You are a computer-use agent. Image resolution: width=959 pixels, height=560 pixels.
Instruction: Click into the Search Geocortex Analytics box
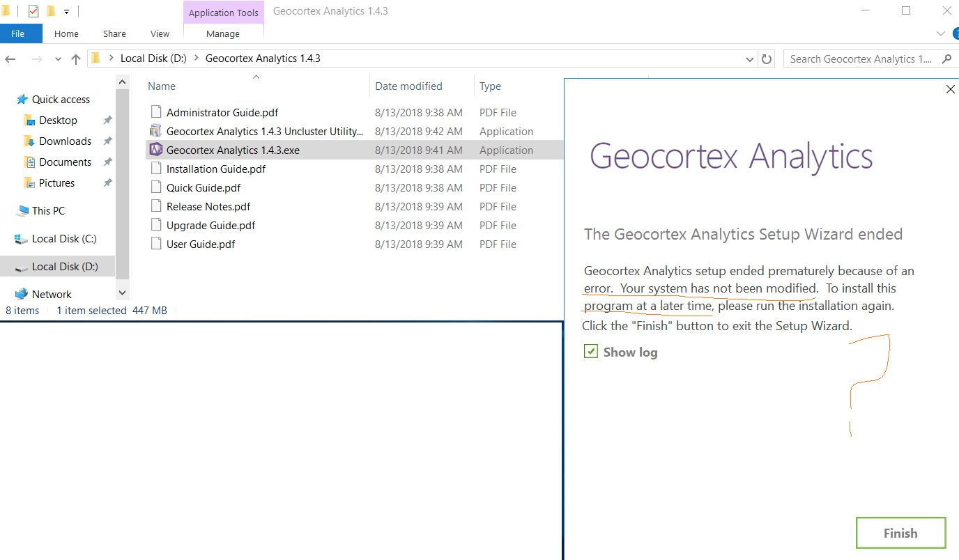click(861, 59)
